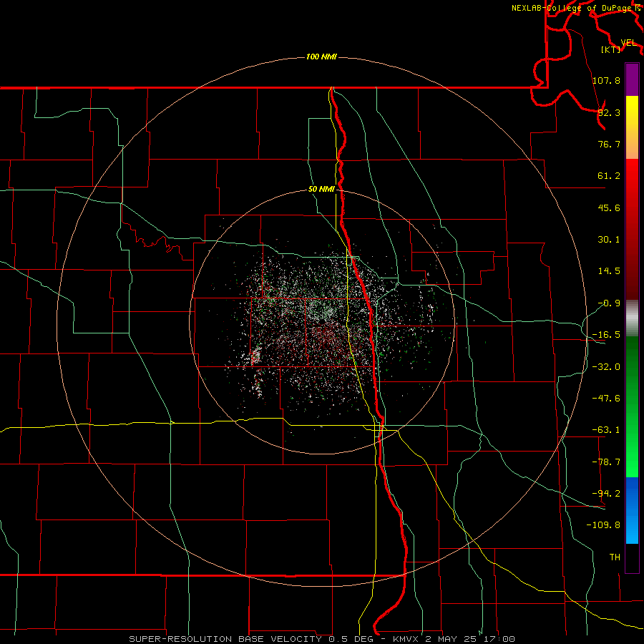
Task: Select the gray near-zero segment of color bar
Action: click(632, 318)
